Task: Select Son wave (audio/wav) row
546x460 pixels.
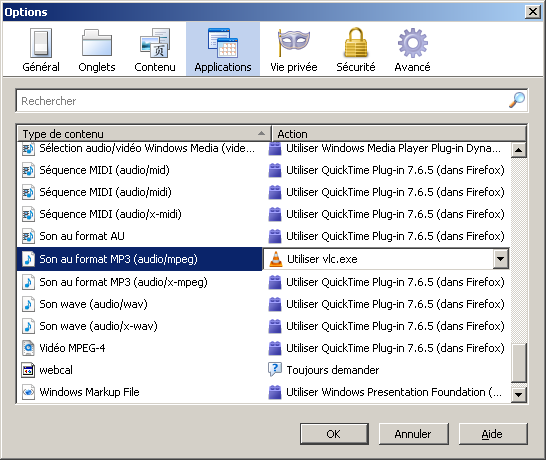Action: (x=264, y=304)
